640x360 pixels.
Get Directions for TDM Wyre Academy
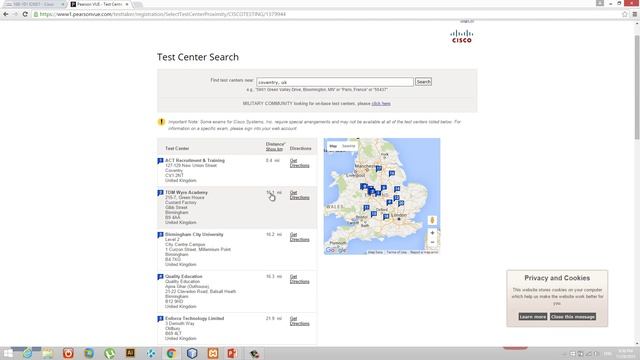coord(299,195)
